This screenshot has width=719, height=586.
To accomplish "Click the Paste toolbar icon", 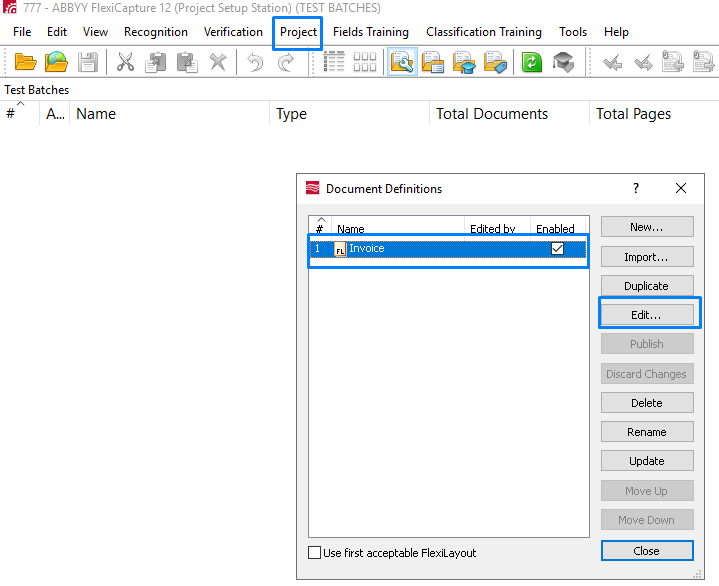I will [x=187, y=62].
